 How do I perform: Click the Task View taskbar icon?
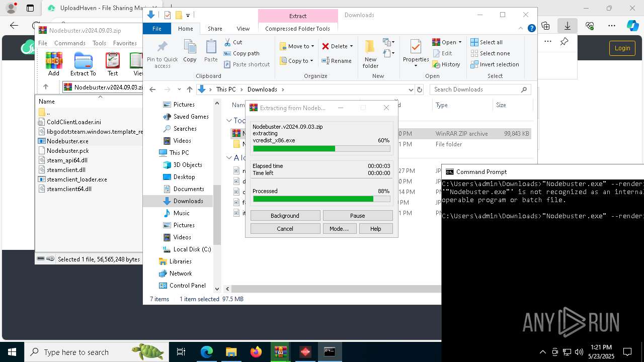[x=181, y=352]
